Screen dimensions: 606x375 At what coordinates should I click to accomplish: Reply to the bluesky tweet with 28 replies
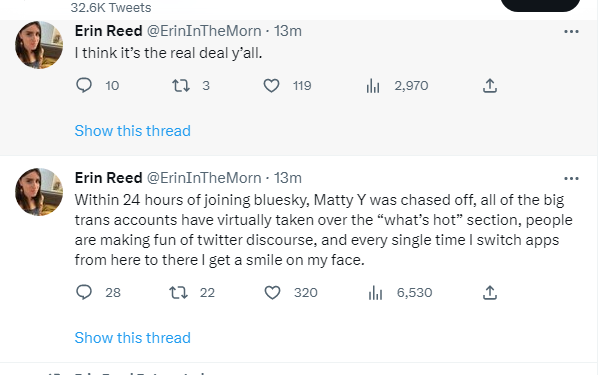pyautogui.click(x=83, y=292)
